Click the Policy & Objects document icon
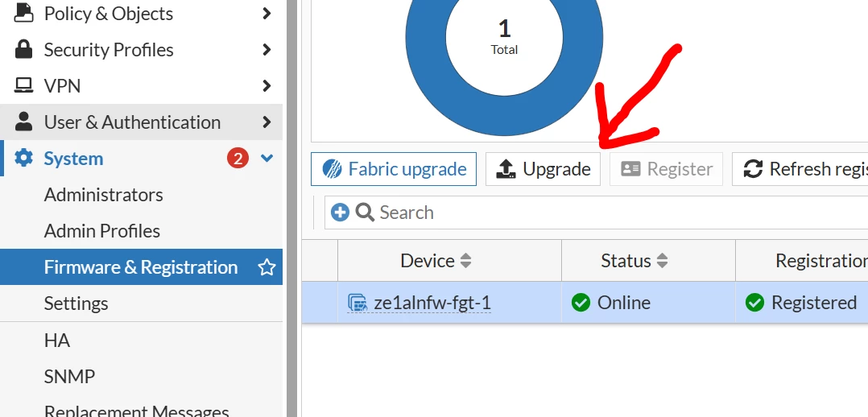The height and width of the screenshot is (417, 868). (23, 12)
